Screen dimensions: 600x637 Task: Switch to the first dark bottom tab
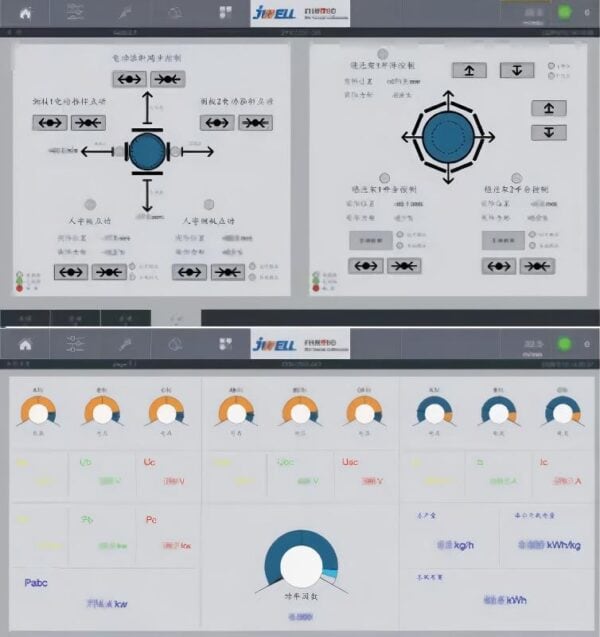point(25,318)
